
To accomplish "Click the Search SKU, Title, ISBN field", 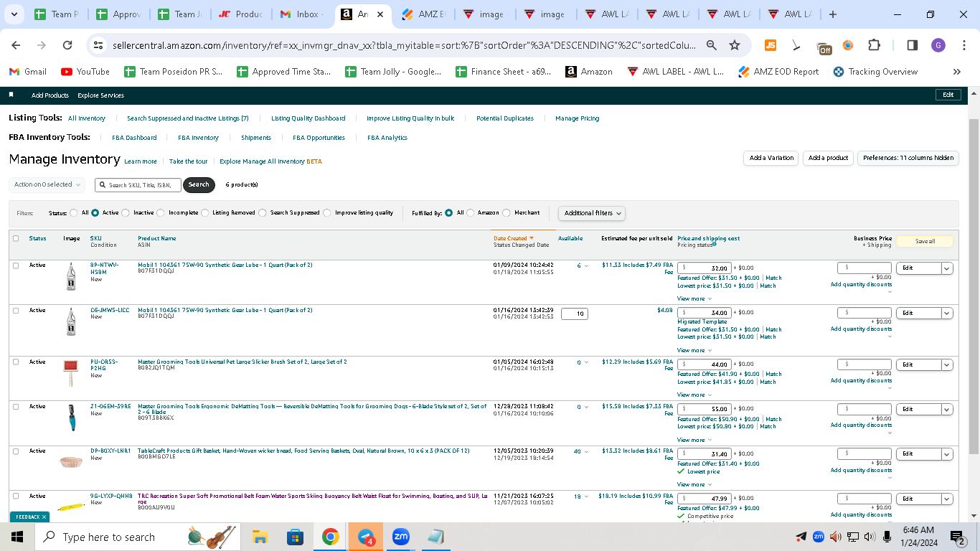I will (x=138, y=185).
